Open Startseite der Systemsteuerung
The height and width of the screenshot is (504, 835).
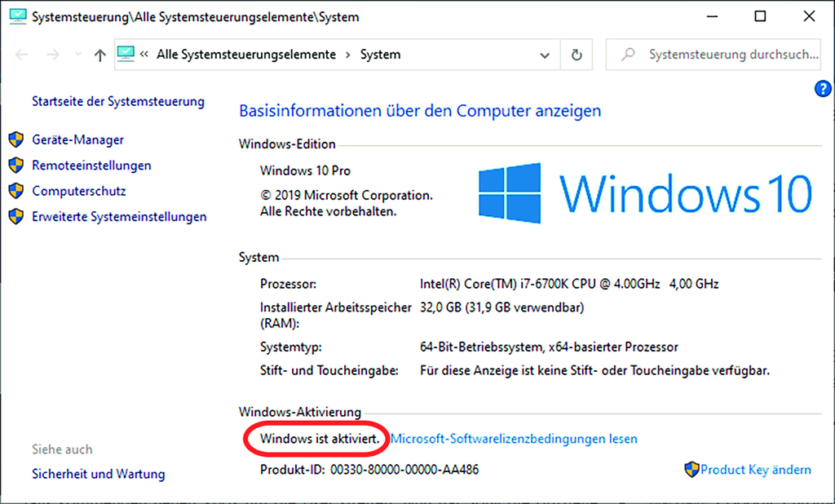coord(118,101)
